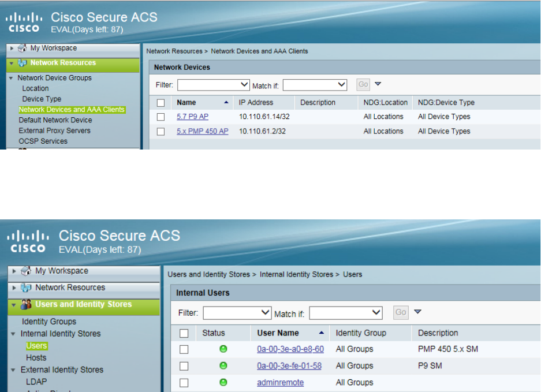This screenshot has height=392, width=541.
Task: Open OCSP Services item
Action: click(43, 141)
